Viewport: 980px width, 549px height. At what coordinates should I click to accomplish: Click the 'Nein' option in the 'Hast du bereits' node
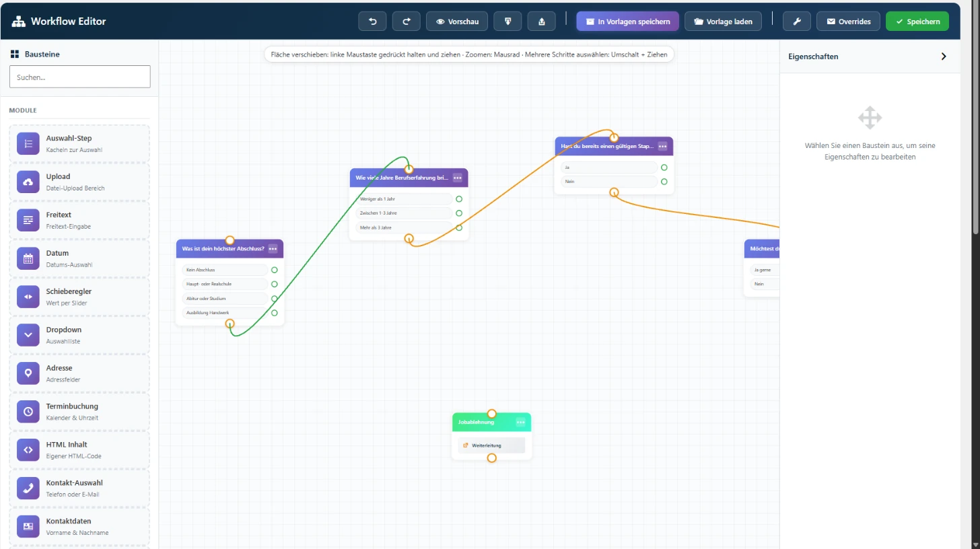tap(608, 182)
